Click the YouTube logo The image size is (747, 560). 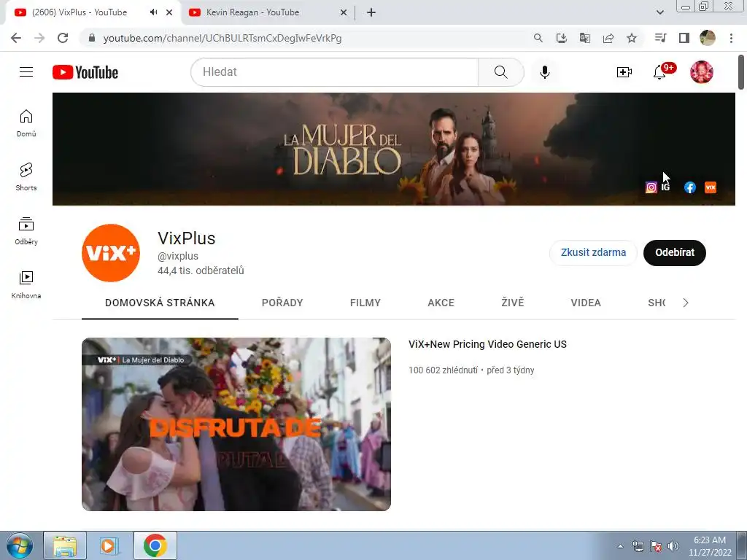[x=85, y=72]
